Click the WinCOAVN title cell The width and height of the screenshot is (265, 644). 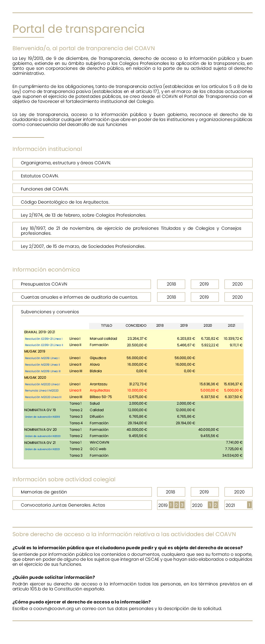[99, 442]
